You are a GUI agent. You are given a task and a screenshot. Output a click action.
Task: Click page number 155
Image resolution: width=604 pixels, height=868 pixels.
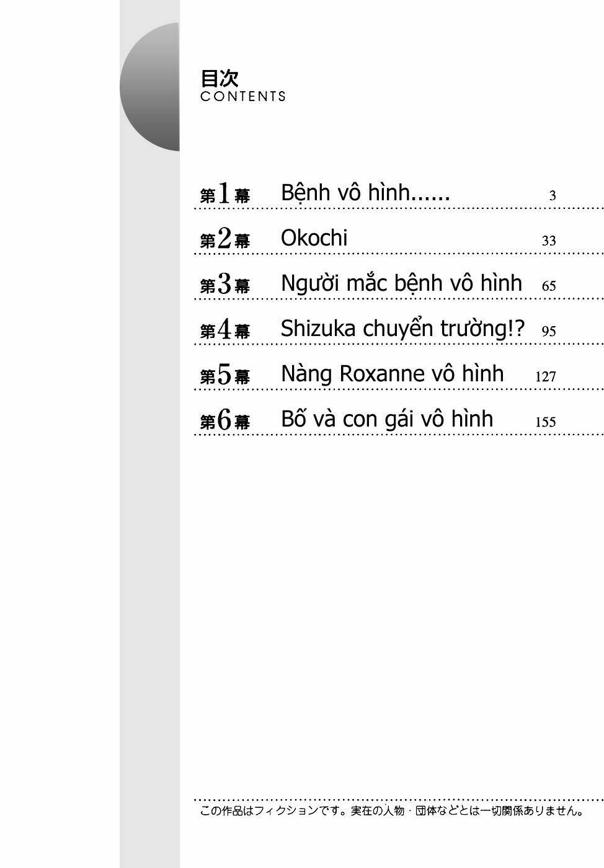[x=545, y=422]
